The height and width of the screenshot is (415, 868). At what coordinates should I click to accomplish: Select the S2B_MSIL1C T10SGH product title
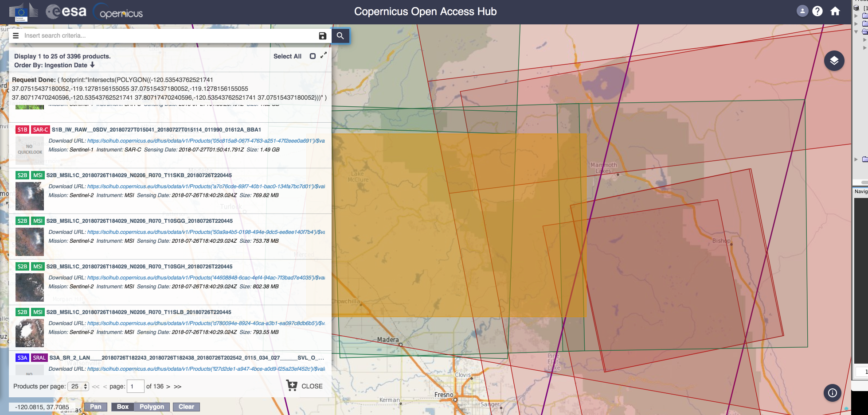(140, 267)
